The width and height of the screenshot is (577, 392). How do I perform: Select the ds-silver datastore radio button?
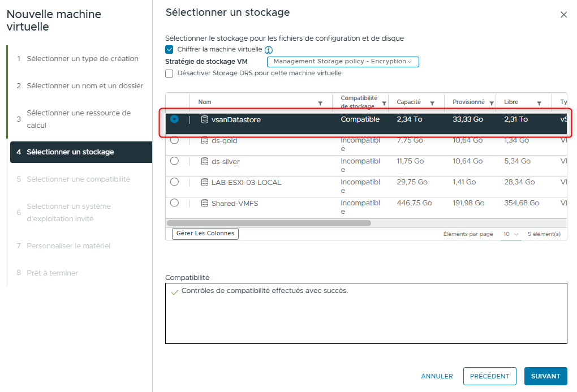tap(174, 161)
